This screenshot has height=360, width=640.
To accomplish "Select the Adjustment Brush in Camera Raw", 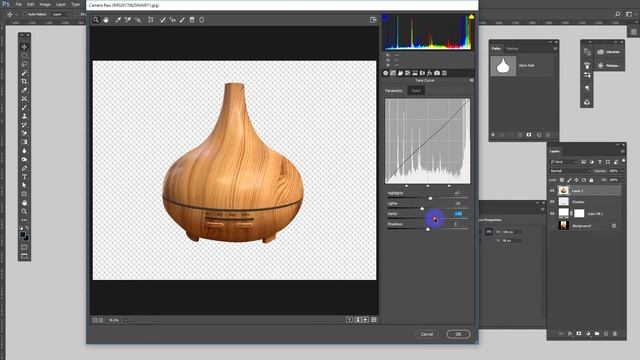I will click(x=182, y=20).
